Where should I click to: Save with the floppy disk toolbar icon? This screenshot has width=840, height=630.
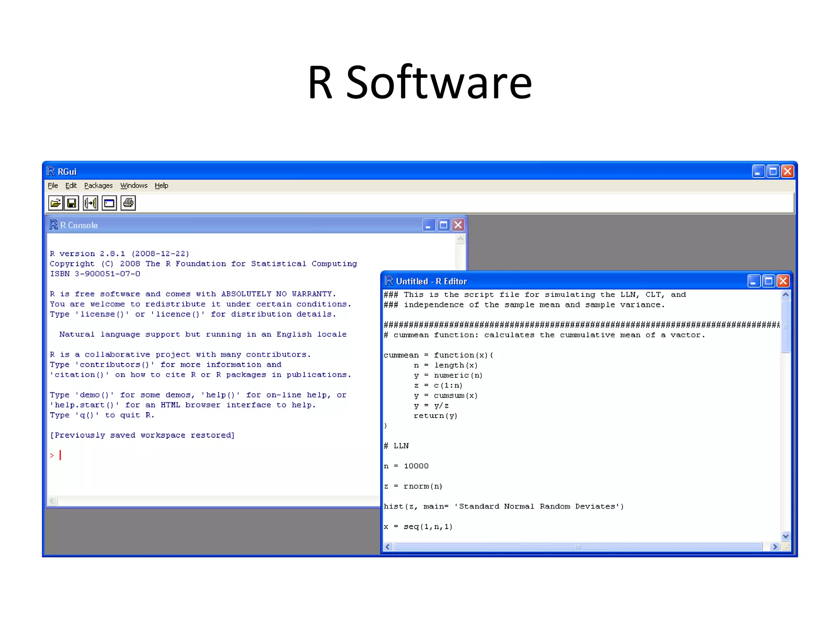(x=72, y=203)
